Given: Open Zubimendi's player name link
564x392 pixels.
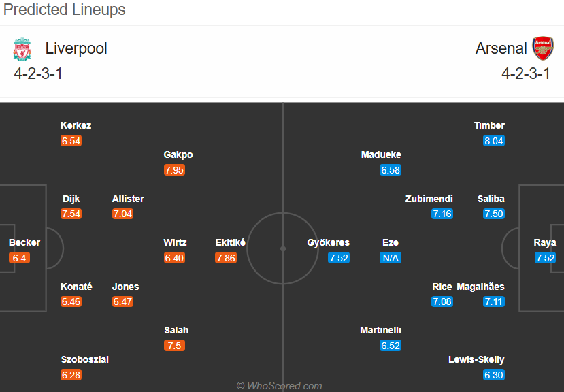Looking at the screenshot, I should [429, 199].
